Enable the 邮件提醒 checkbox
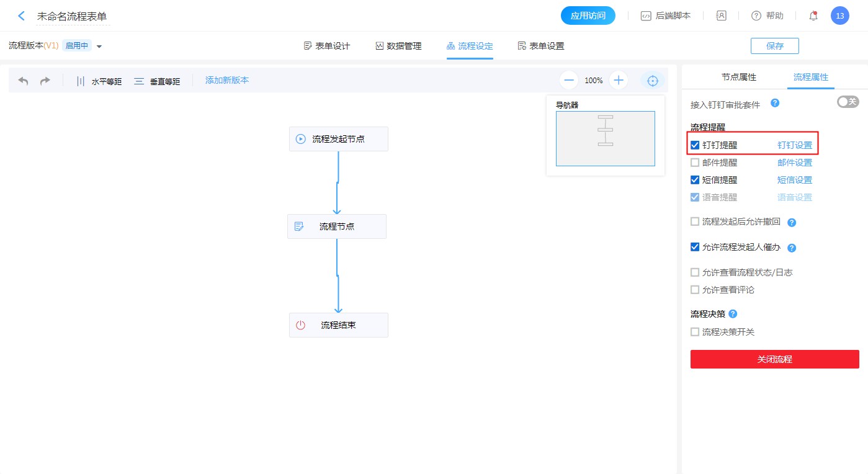 (x=695, y=163)
